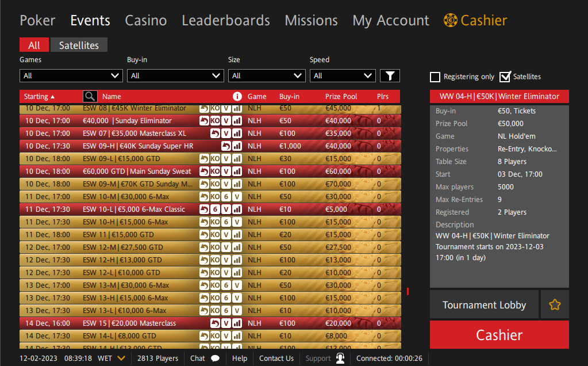
Task: Open chat via speech bubble icon
Action: pyautogui.click(x=215, y=359)
